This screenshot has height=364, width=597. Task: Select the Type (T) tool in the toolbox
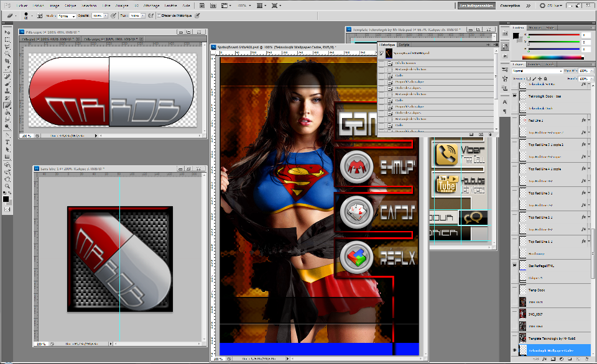pyautogui.click(x=7, y=142)
